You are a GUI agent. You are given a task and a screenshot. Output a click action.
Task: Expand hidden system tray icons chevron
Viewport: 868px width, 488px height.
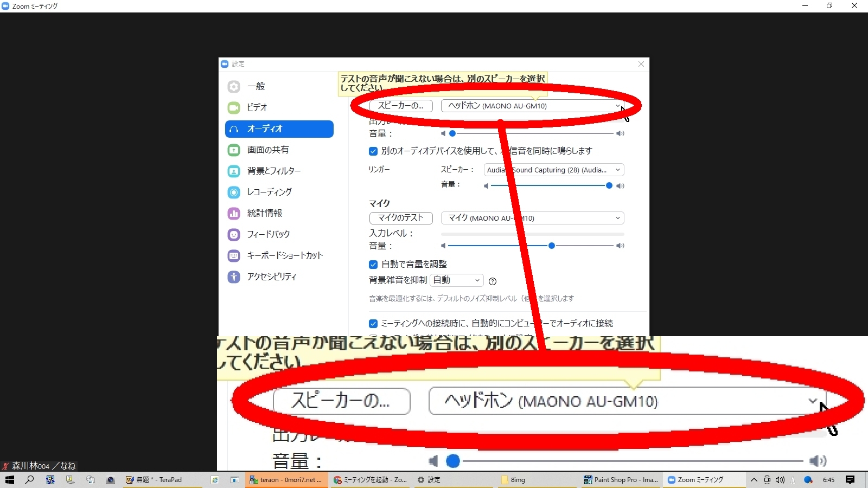coord(754,480)
